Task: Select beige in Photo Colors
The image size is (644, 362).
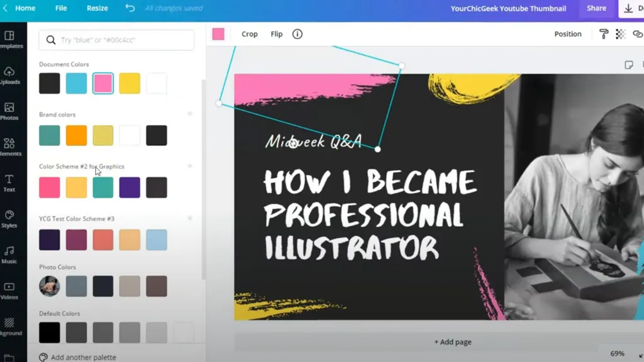Action: (130, 286)
